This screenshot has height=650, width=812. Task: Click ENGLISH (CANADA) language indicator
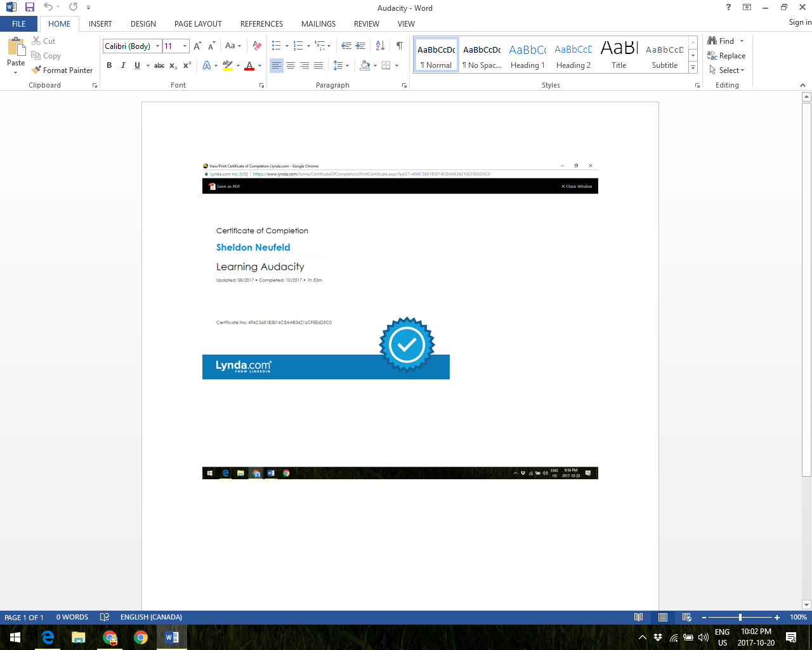coord(151,617)
